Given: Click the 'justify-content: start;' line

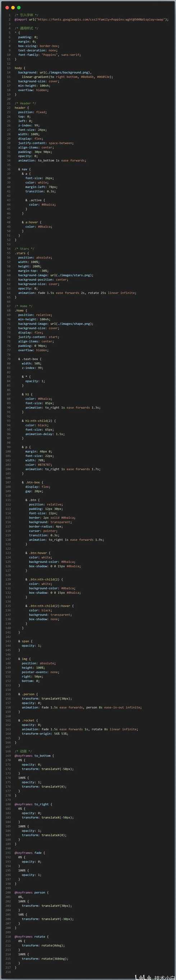Looking at the screenshot, I should click(x=39, y=337).
